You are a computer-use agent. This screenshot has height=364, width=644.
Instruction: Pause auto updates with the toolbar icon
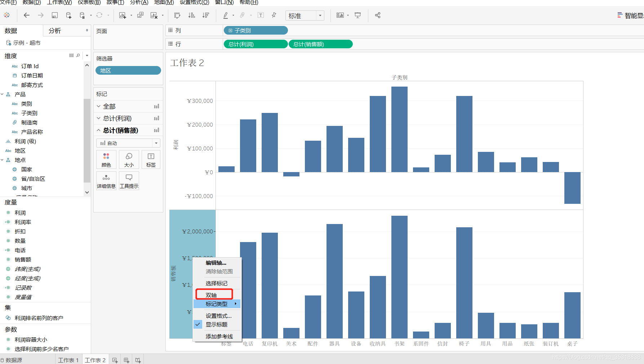[82, 15]
